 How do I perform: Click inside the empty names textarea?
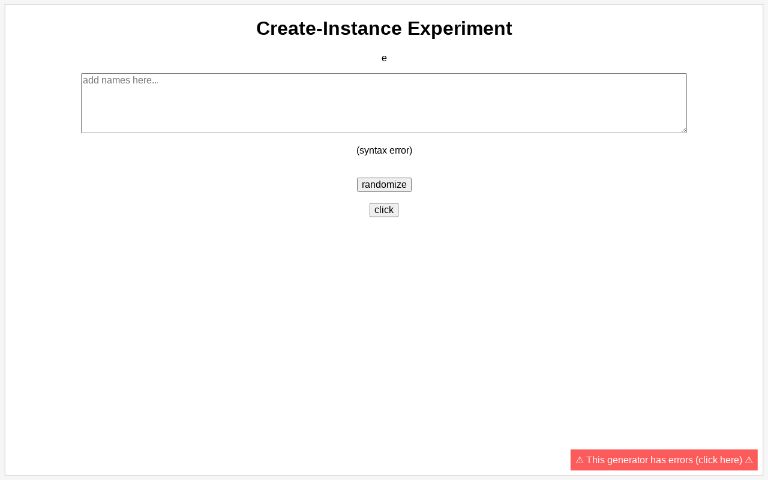click(384, 103)
